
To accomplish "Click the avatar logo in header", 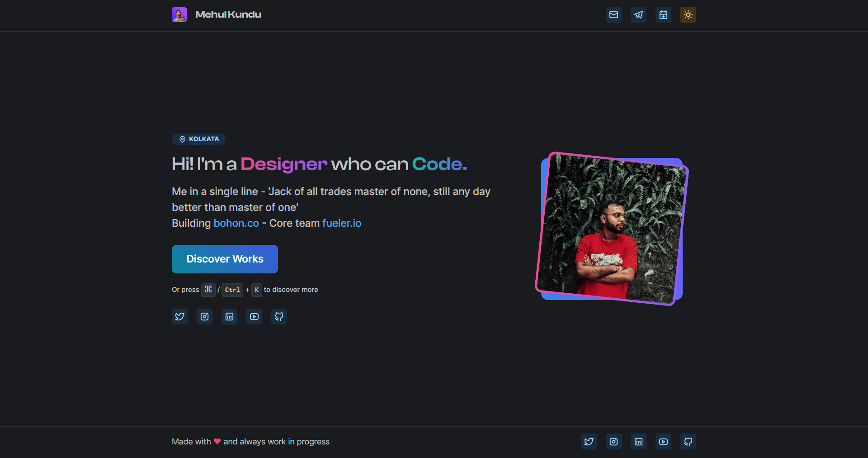I will coord(179,14).
